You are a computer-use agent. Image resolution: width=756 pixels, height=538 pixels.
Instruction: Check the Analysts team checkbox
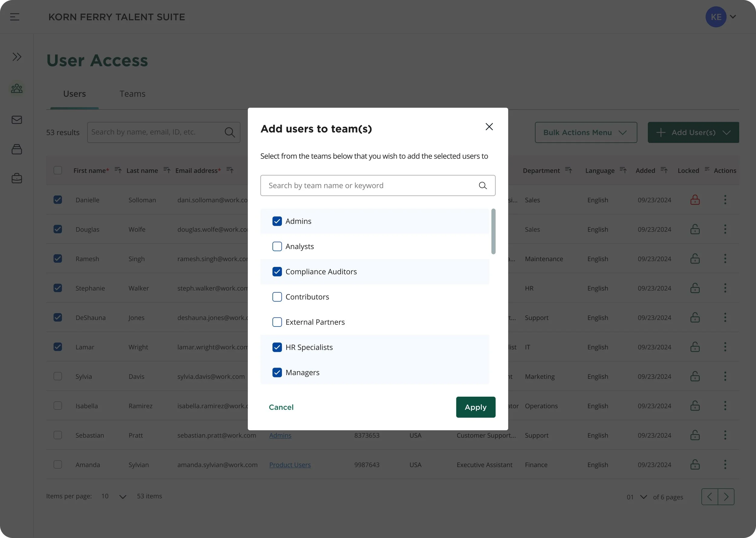[277, 247]
